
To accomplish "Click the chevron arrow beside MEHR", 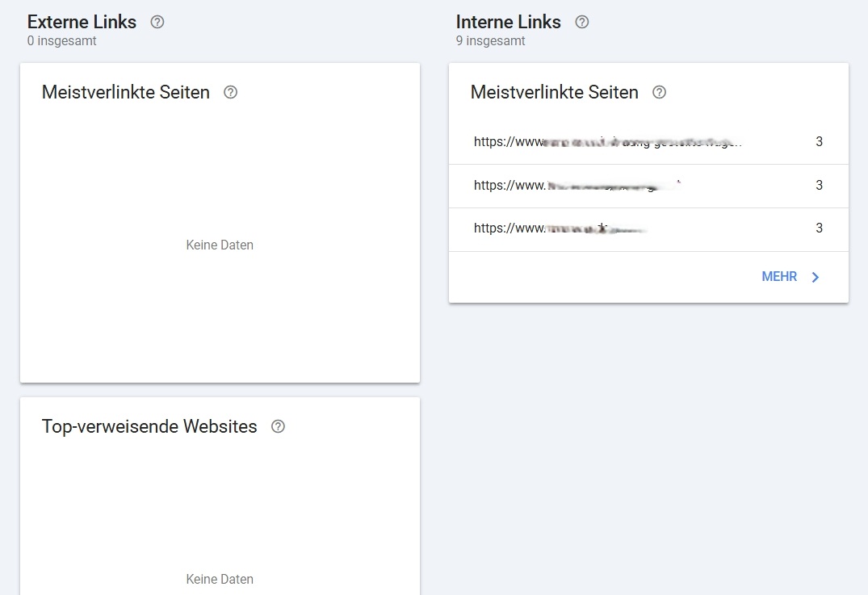I will coord(816,277).
